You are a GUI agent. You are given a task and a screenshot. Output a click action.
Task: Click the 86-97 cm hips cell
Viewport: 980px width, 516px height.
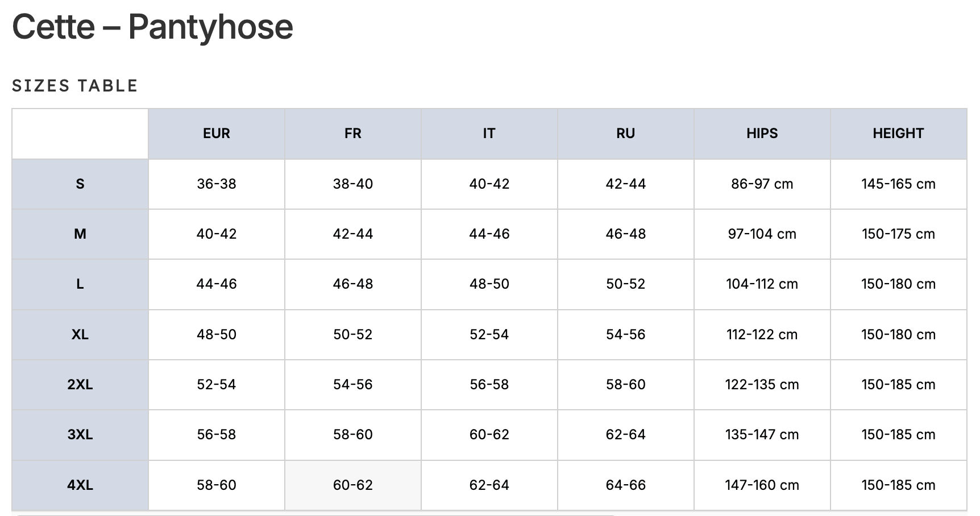click(x=762, y=184)
